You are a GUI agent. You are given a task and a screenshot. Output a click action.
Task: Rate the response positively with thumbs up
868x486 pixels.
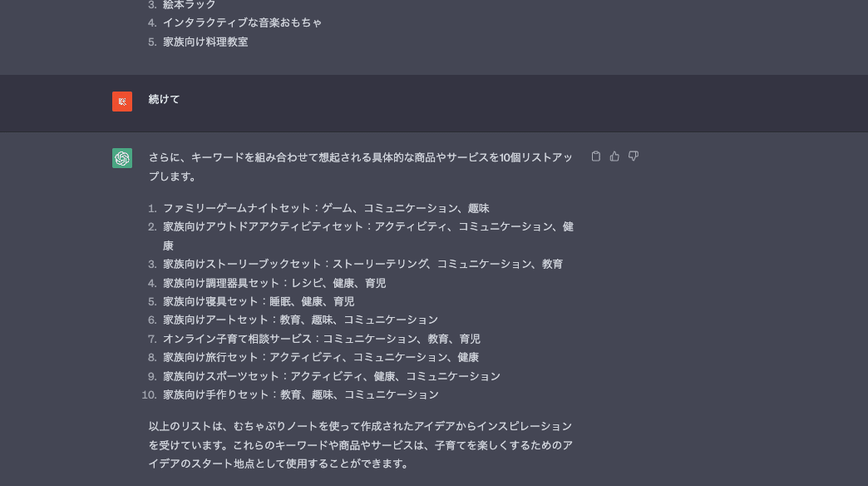(614, 156)
